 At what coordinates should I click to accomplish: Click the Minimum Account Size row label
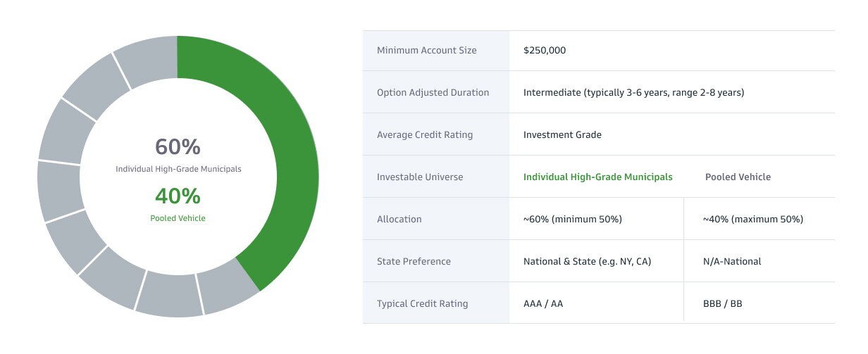[x=426, y=51]
